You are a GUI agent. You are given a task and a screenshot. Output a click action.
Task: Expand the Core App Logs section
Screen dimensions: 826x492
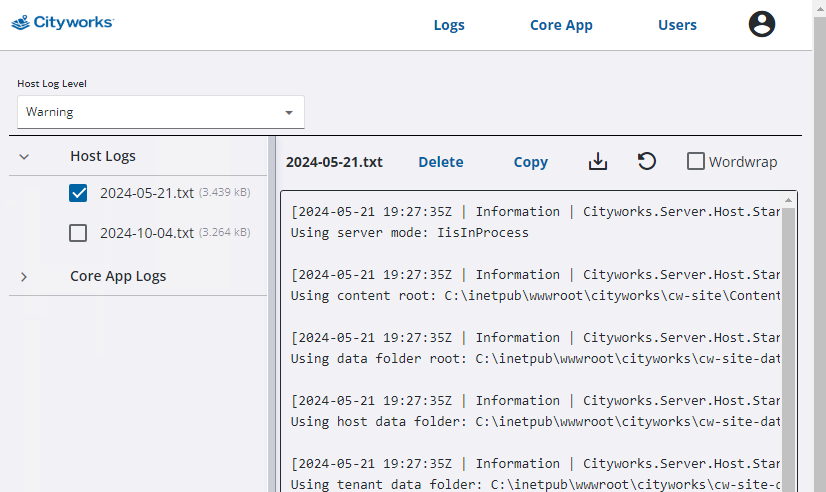pos(24,277)
